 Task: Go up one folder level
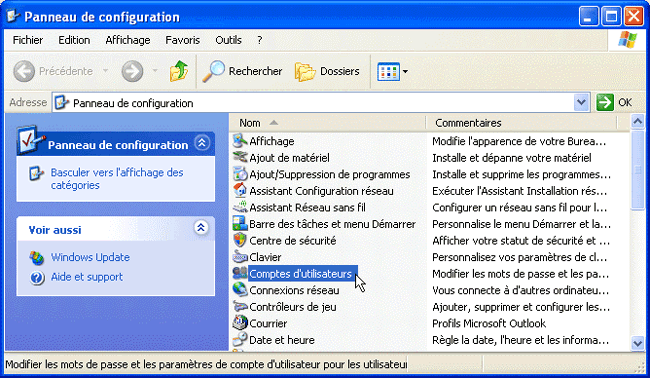[179, 71]
